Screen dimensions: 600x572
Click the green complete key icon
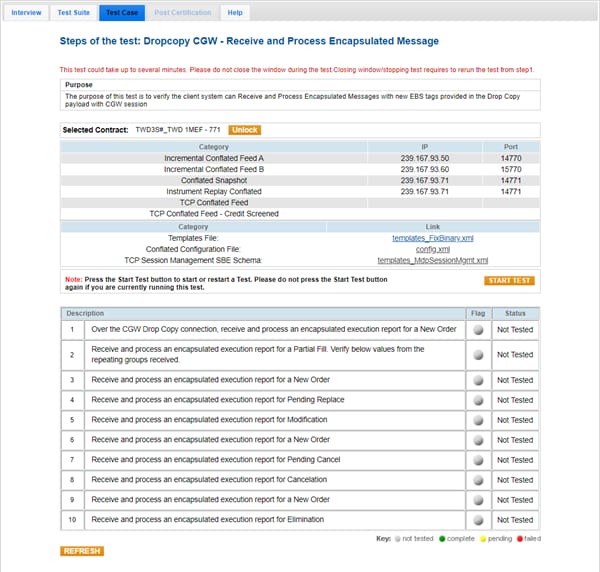(x=440, y=539)
